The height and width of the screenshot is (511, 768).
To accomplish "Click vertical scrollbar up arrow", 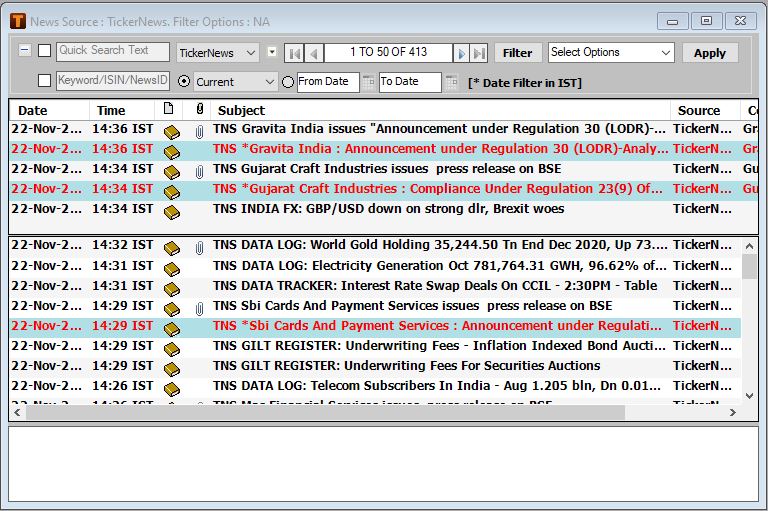I will (749, 246).
